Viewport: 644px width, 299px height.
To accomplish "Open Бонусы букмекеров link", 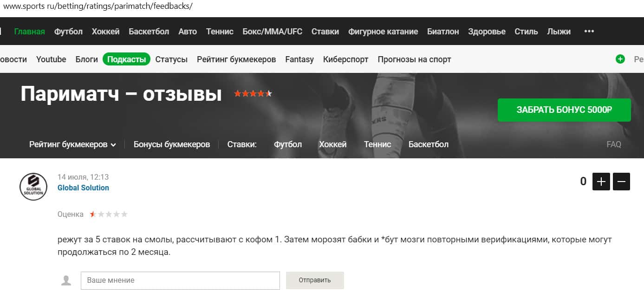I will 172,144.
